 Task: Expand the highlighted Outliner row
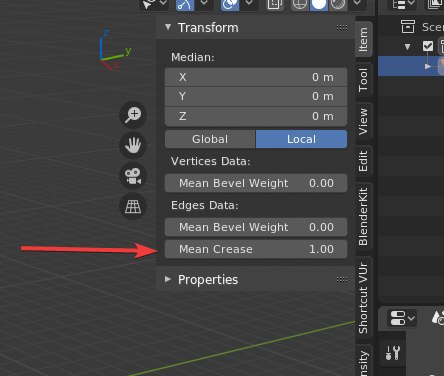pyautogui.click(x=428, y=66)
